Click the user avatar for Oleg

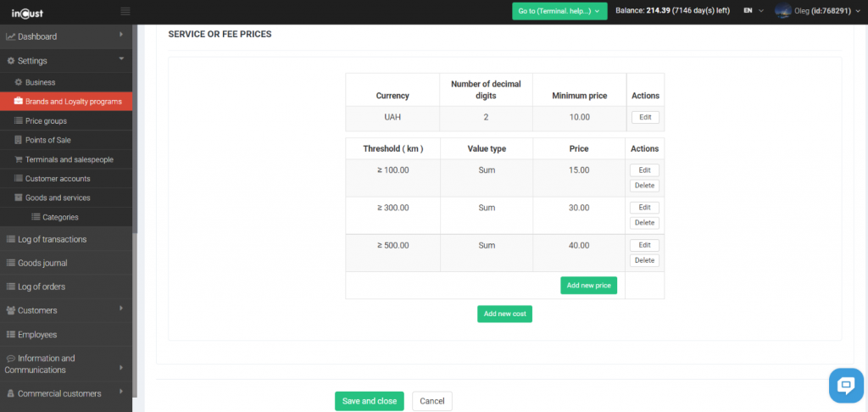pyautogui.click(x=783, y=11)
